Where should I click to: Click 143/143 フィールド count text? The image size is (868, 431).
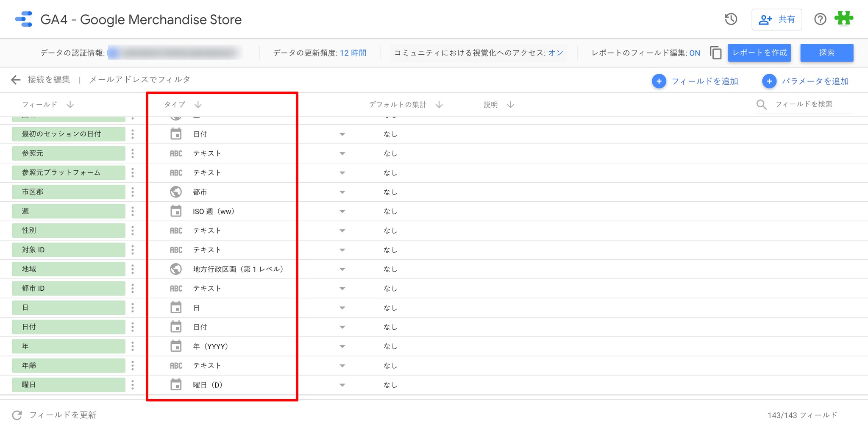click(802, 415)
